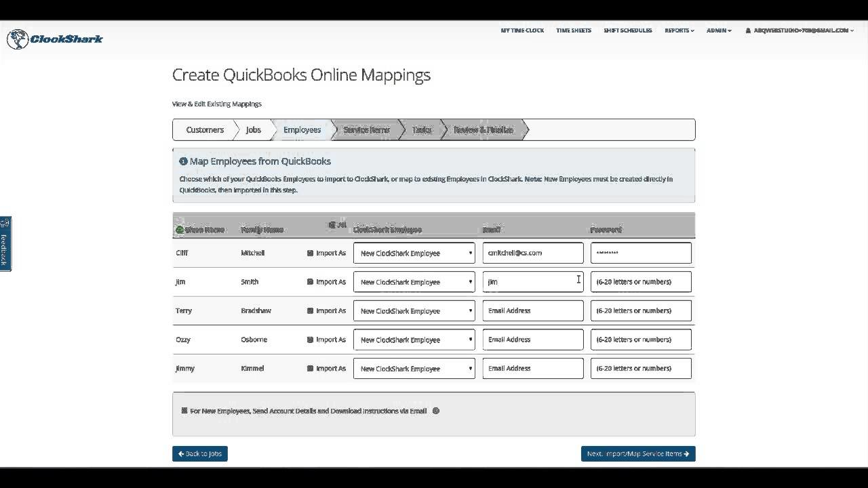Open the Feedback tab on the left edge
Viewport: 868px width, 488px height.
pos(5,244)
